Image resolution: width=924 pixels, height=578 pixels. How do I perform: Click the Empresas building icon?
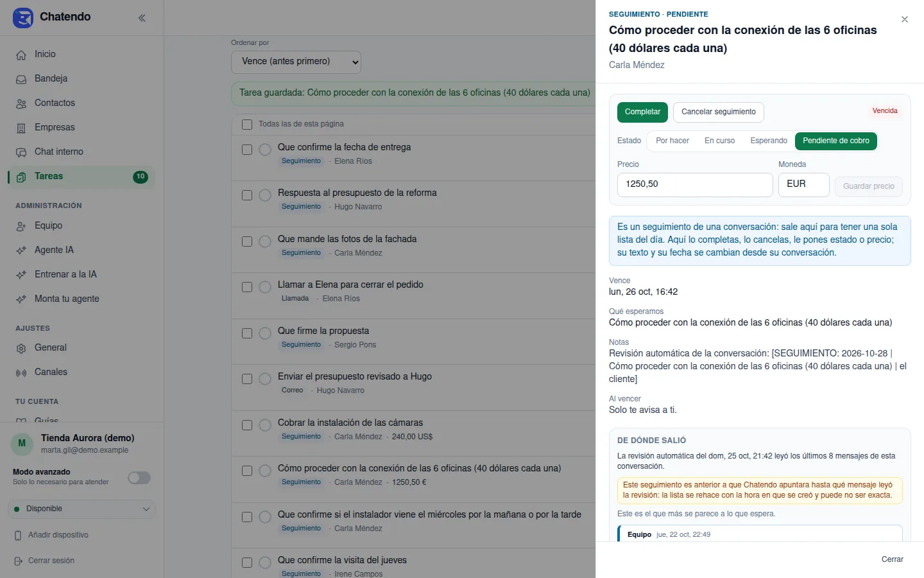click(x=21, y=128)
